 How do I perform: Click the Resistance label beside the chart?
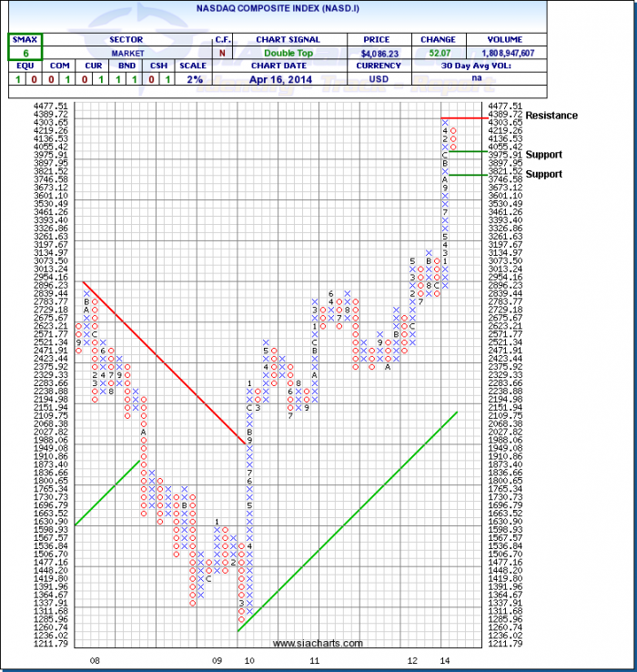[551, 116]
